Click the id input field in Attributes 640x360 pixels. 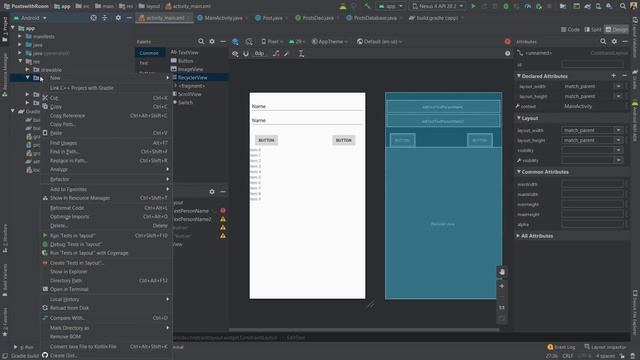pyautogui.click(x=592, y=64)
